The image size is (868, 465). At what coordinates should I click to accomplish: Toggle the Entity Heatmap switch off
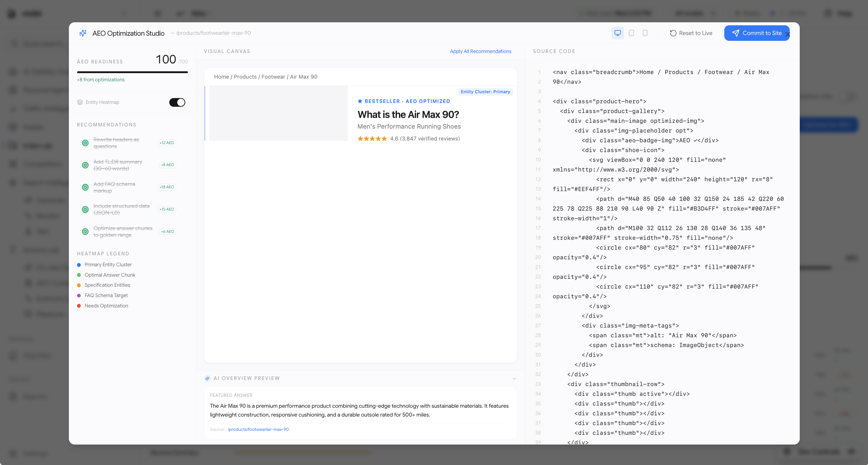(177, 102)
